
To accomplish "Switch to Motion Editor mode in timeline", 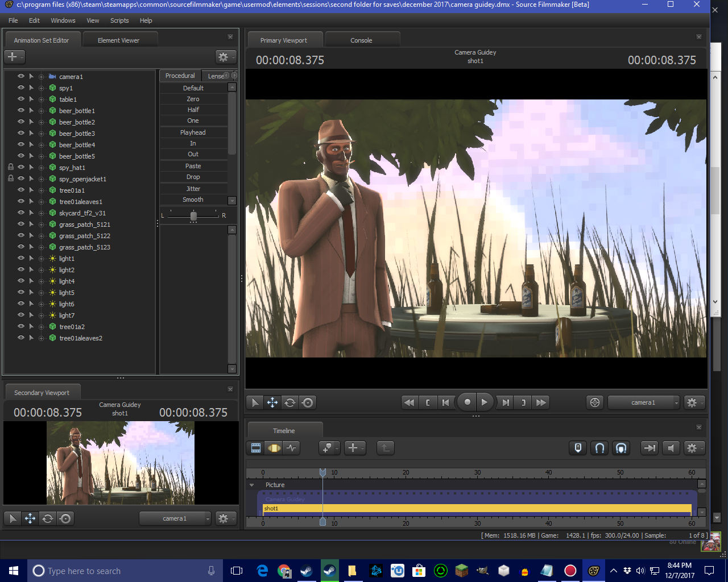I will pos(274,448).
